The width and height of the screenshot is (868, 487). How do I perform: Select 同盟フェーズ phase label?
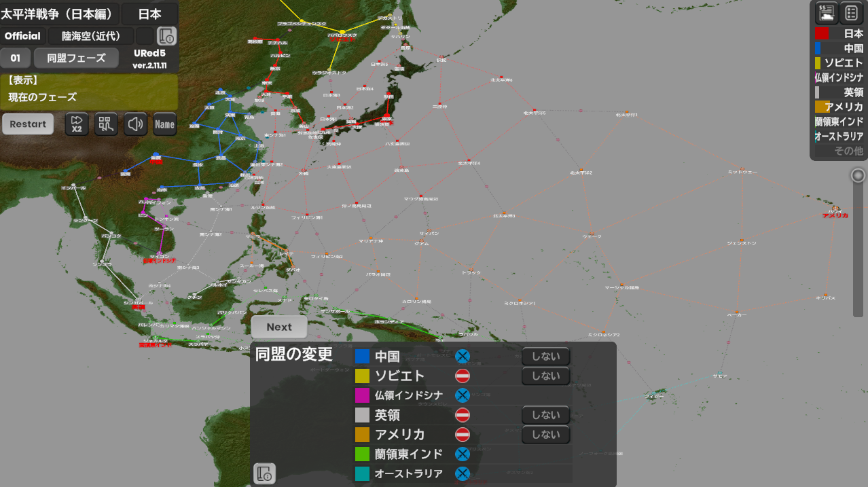coord(76,58)
